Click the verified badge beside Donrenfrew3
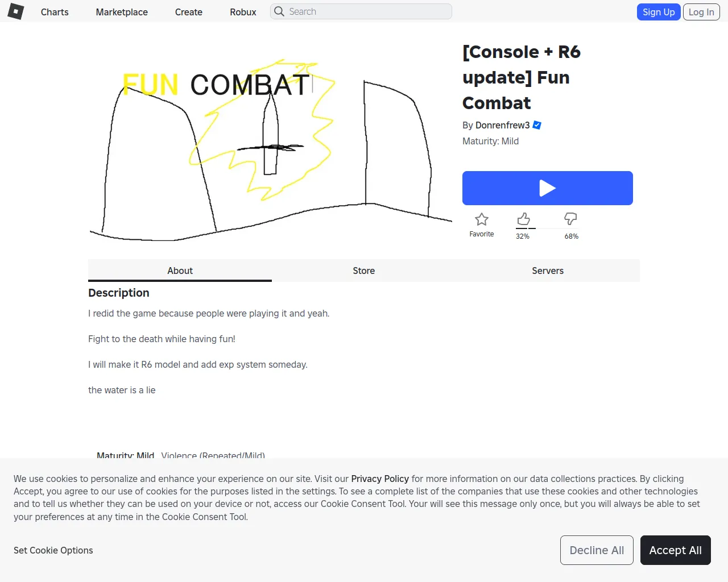Viewport: 728px width, 582px height. click(x=537, y=125)
